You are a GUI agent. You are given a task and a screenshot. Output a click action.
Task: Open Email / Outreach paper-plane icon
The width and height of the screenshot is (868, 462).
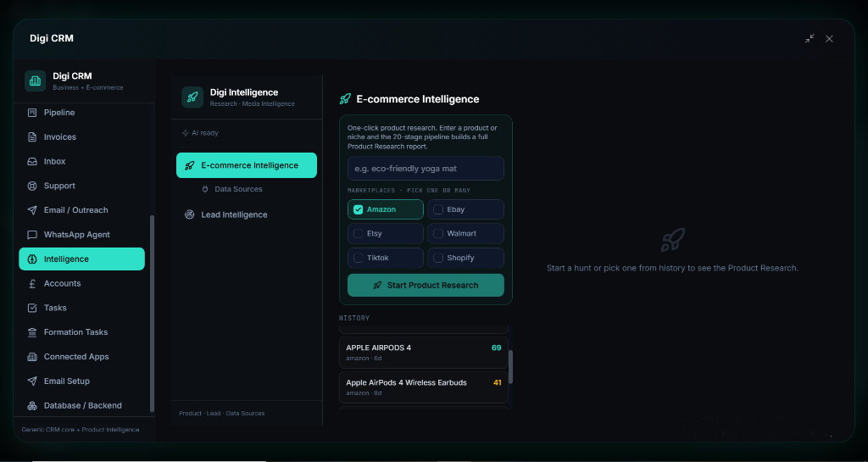(32, 210)
